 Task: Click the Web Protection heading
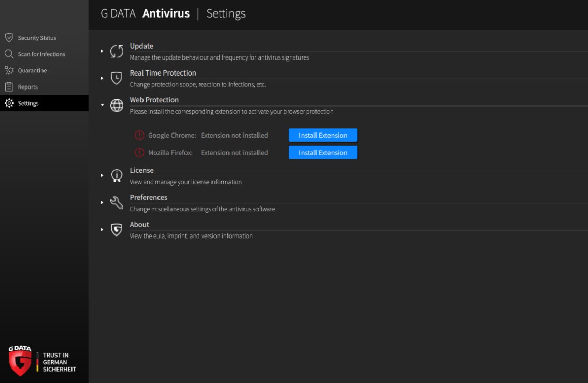pyautogui.click(x=154, y=100)
